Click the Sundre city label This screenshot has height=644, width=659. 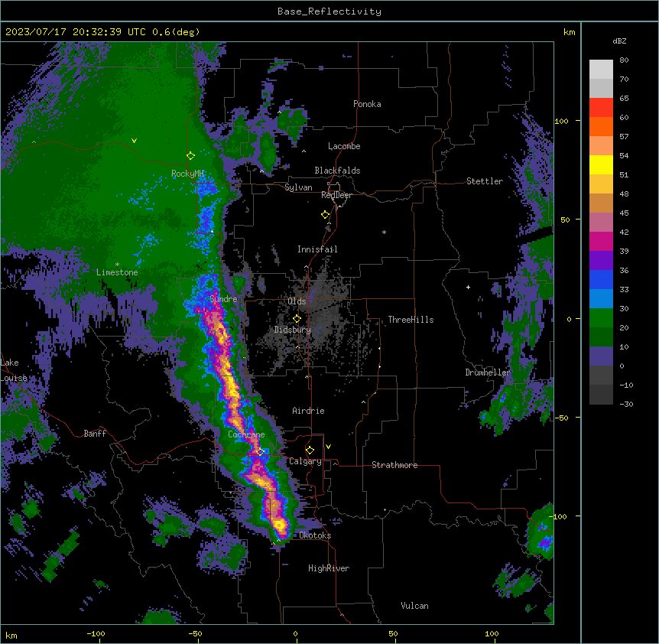point(223,299)
